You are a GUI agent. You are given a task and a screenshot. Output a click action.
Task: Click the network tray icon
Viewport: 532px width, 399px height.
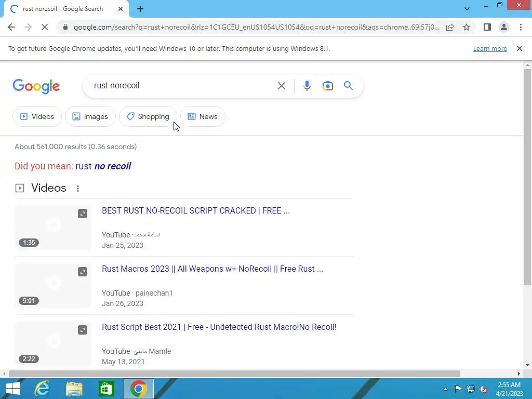click(471, 389)
